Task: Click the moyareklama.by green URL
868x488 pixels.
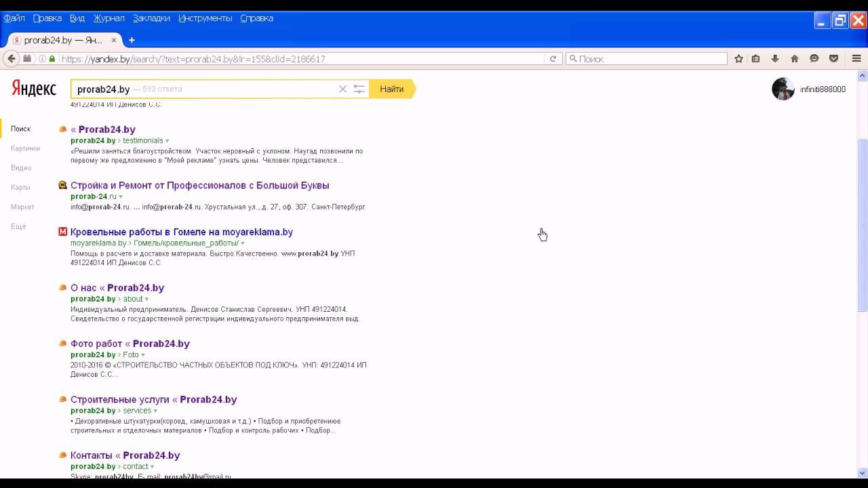Action: click(98, 243)
